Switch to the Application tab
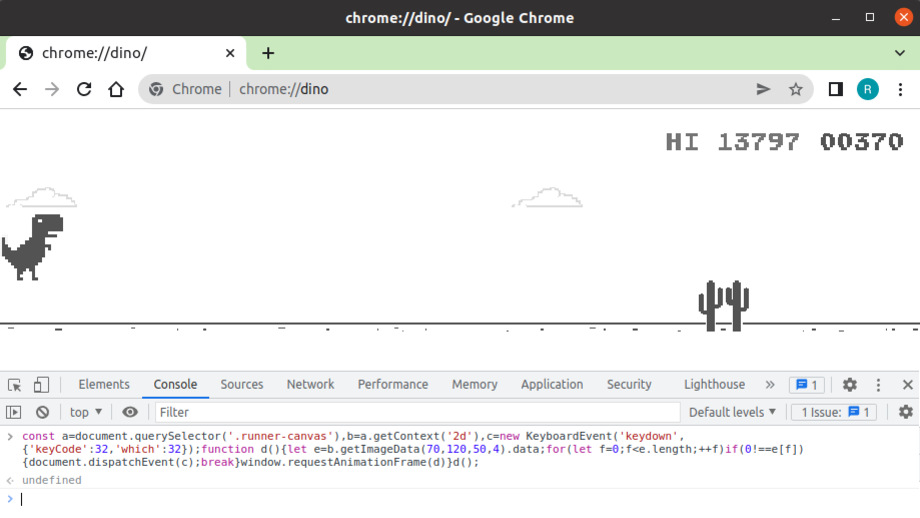This screenshot has width=920, height=518. pyautogui.click(x=552, y=384)
